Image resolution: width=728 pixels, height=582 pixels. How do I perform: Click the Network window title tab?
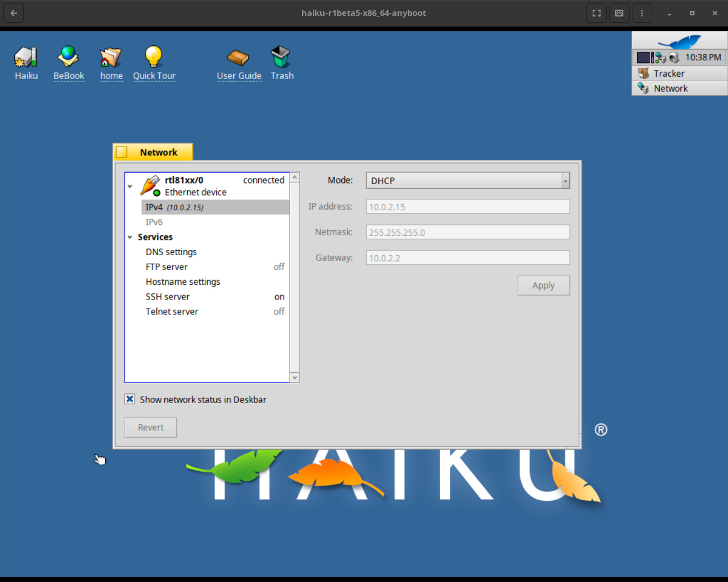tap(158, 152)
